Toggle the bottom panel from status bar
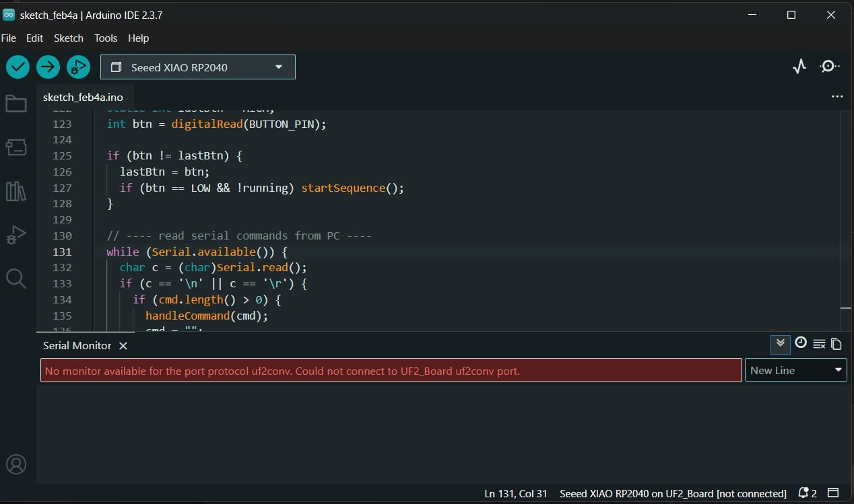The height and width of the screenshot is (504, 854). [833, 493]
